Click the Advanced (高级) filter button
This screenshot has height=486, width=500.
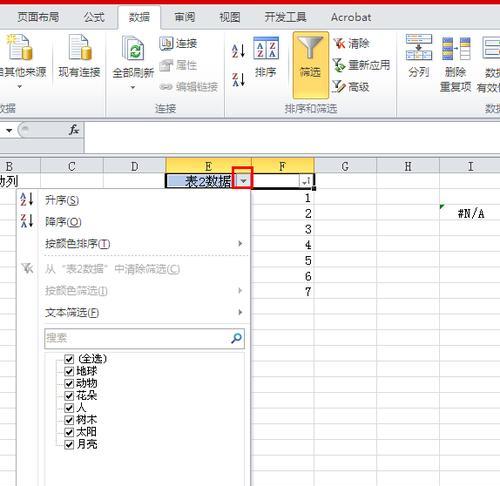(351, 87)
